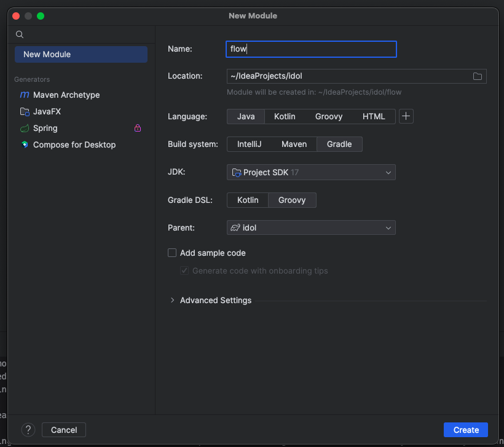Select HTML as the language
Screen dimensions: 504x447
tap(374, 116)
